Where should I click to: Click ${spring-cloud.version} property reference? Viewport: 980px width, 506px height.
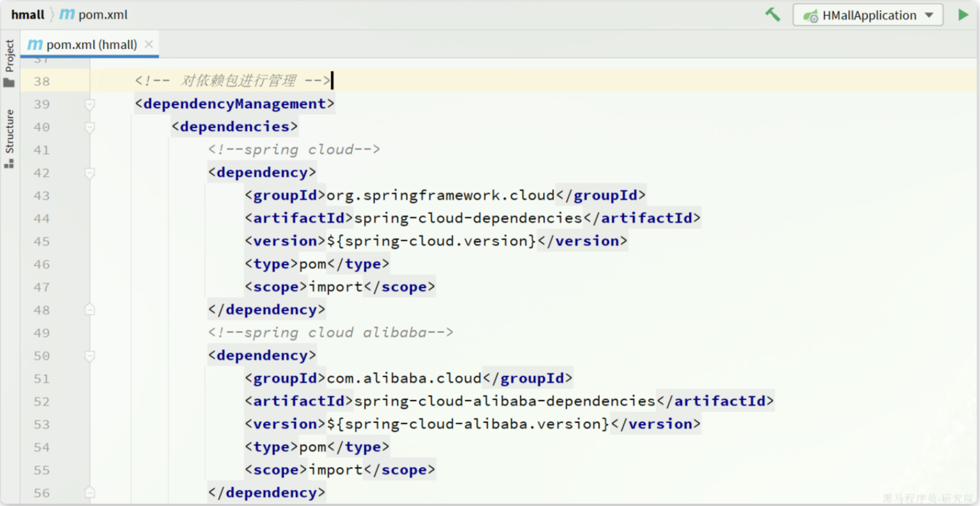point(431,241)
